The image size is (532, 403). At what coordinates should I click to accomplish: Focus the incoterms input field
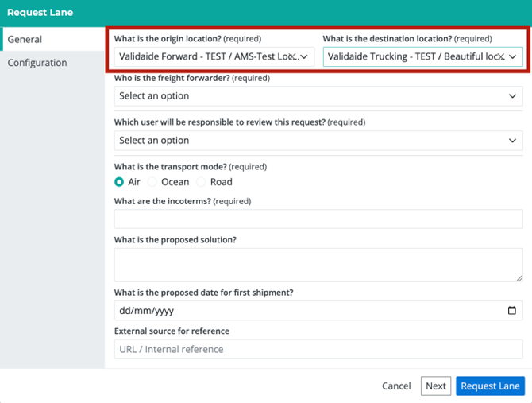click(x=318, y=219)
